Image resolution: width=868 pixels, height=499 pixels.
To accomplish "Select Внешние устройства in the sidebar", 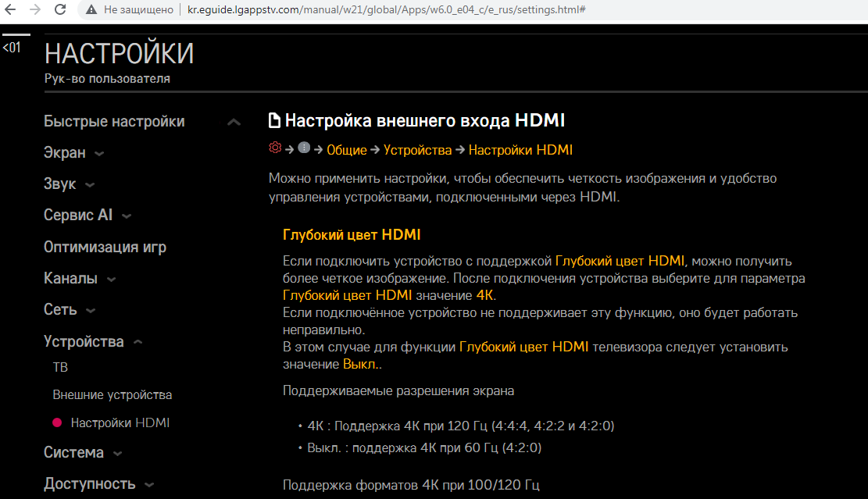I will coord(112,395).
